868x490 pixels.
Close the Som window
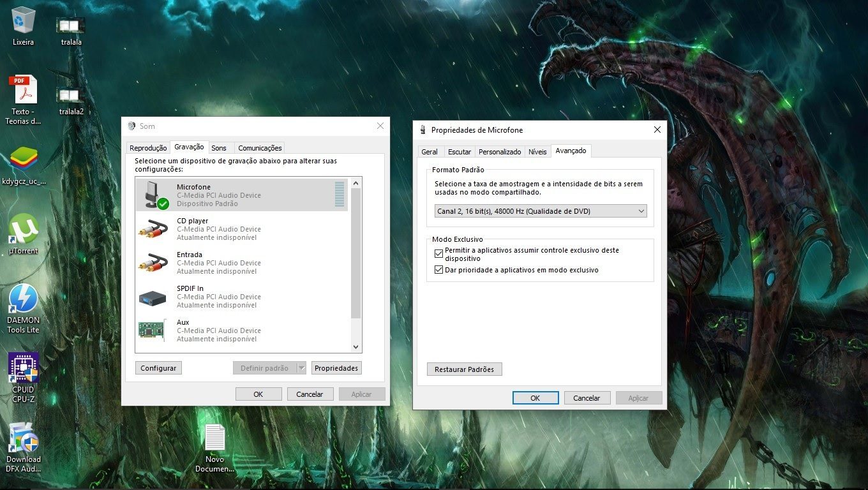coord(380,126)
